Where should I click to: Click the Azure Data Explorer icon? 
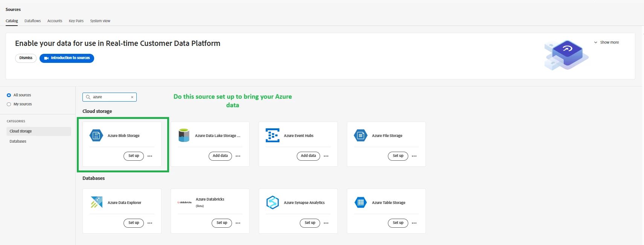click(96, 202)
